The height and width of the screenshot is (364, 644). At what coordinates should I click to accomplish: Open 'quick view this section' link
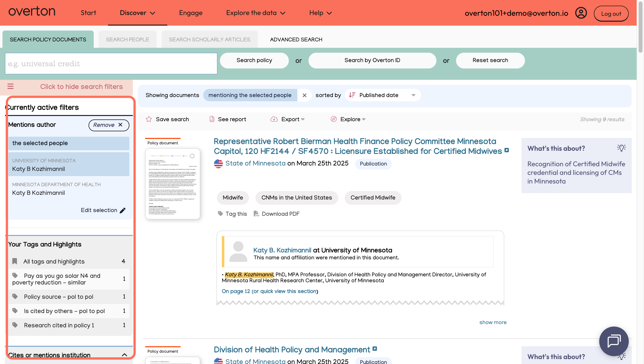(288, 291)
